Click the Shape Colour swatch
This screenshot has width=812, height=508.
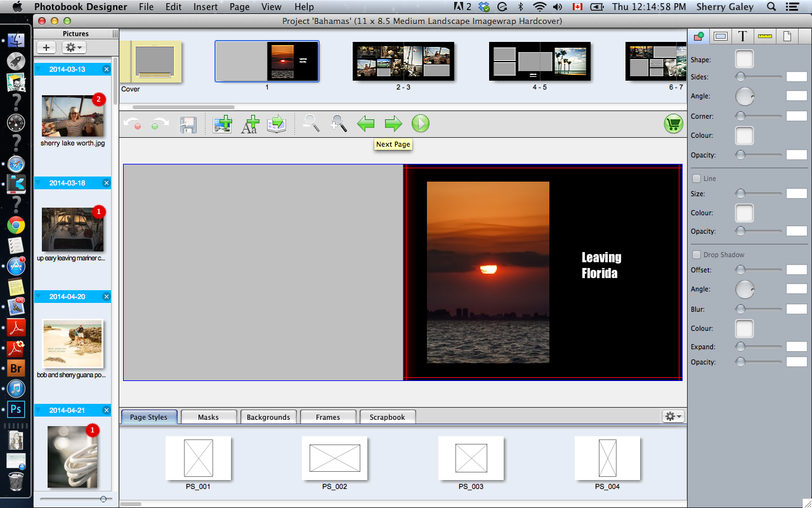coord(744,135)
